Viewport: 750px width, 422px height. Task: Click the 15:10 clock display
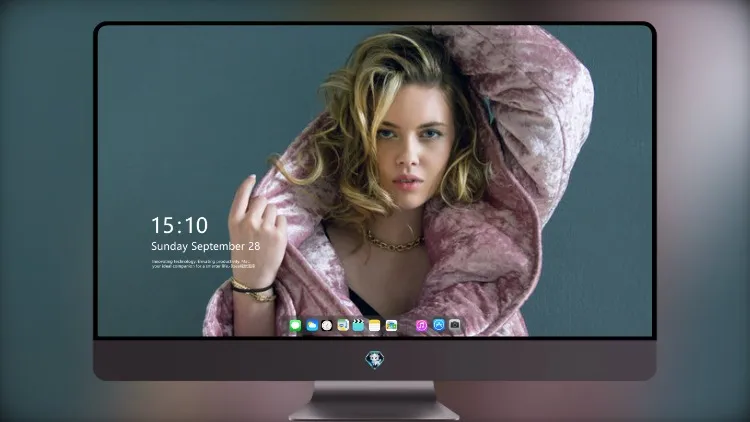(x=179, y=225)
